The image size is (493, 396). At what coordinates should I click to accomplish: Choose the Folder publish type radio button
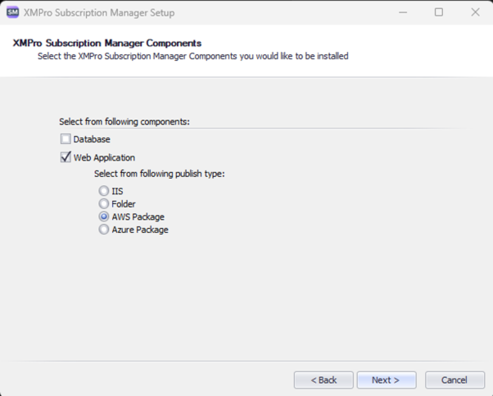(104, 204)
